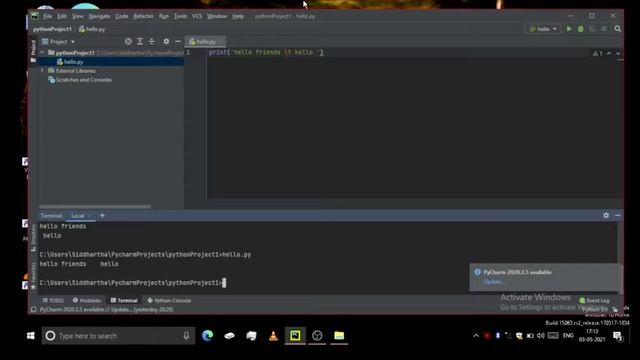Click the volume icon in system tray
Screen dimensions: 640x360
point(541,336)
